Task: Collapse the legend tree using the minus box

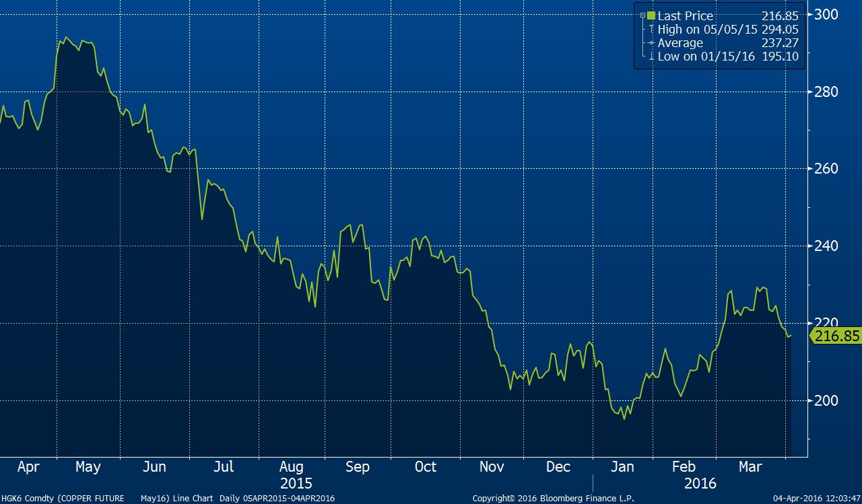Action: click(642, 15)
